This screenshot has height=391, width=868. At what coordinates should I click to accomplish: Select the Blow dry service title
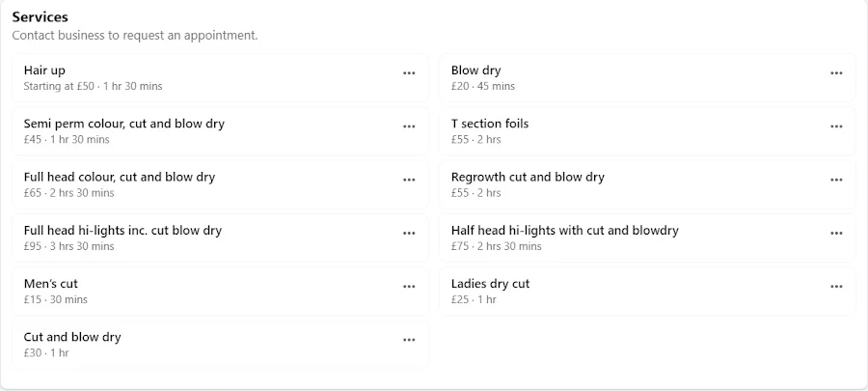point(475,70)
